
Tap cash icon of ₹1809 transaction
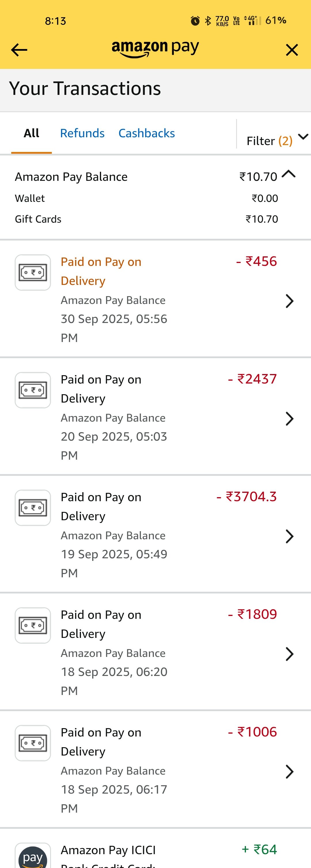pos(33,625)
